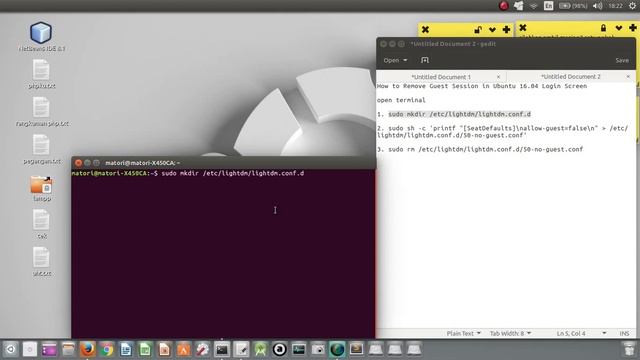Click 'How to Remove Guest Session' heading line

tap(482, 86)
